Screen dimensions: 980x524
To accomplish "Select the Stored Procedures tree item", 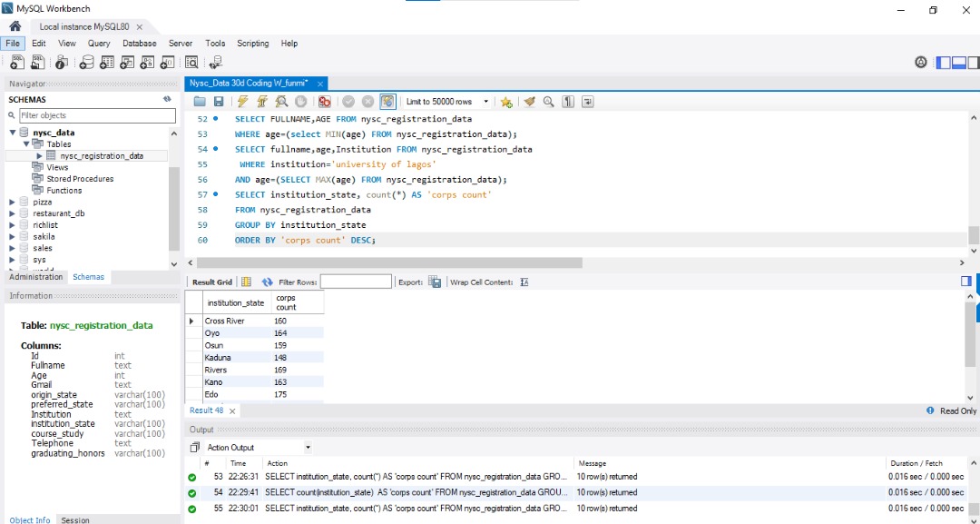I will [80, 179].
